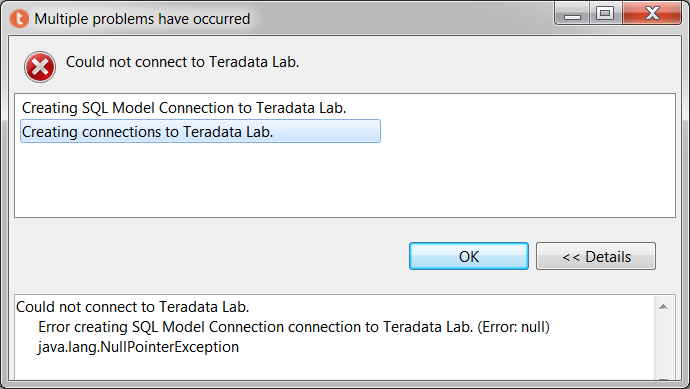Click the orange Teradata app icon
The height and width of the screenshot is (389, 690).
(x=19, y=19)
